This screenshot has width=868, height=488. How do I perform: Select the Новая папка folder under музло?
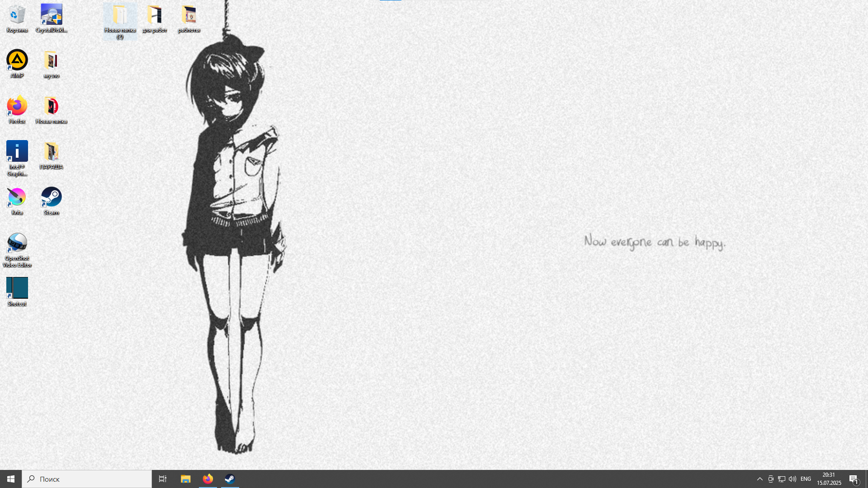pos(52,110)
